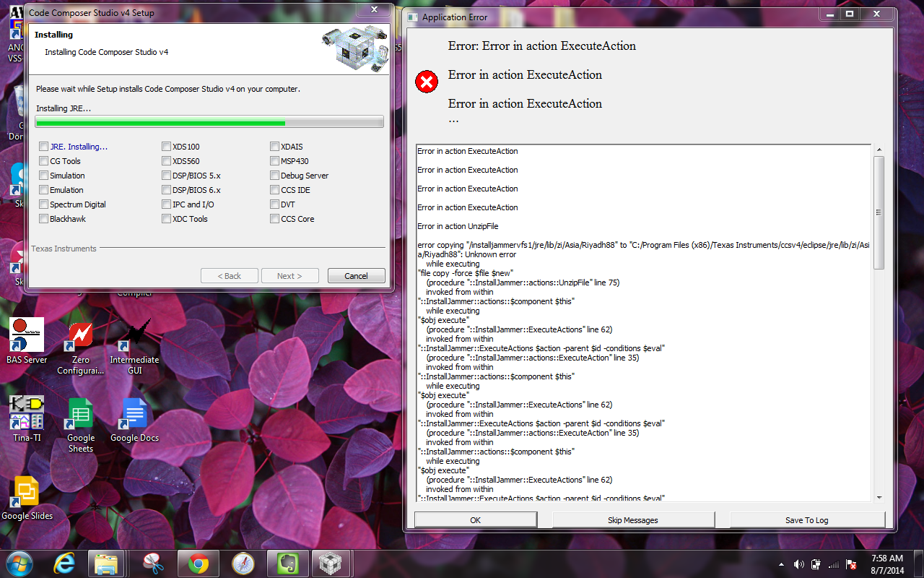Save the error details with Save To Log
This screenshot has width=924, height=578.
tap(807, 520)
